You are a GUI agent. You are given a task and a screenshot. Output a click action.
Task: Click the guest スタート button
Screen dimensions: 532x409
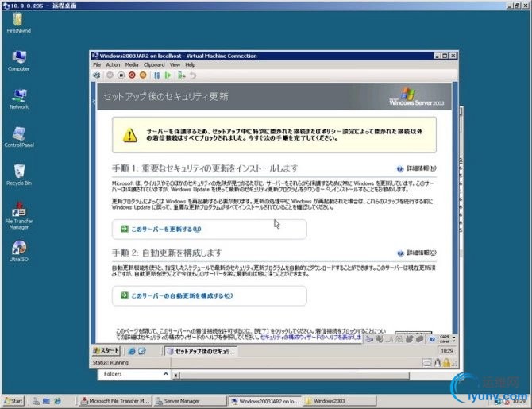pos(106,350)
